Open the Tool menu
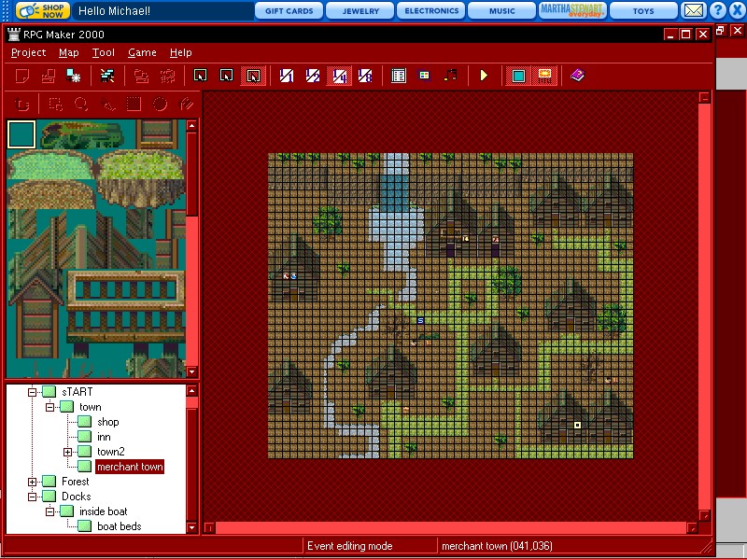Screen dimensions: 747x560 tap(104, 52)
